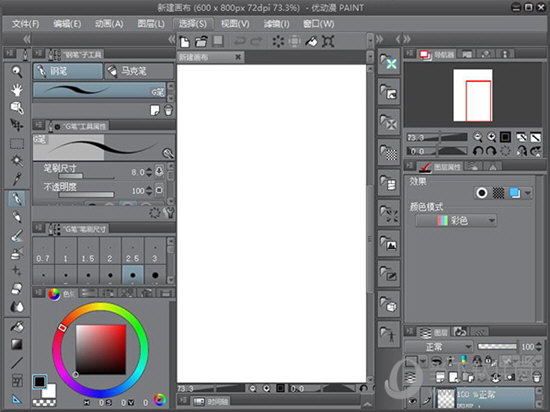This screenshot has height=412, width=550.
Task: Delete sub tool with the trash icon
Action: tap(169, 110)
